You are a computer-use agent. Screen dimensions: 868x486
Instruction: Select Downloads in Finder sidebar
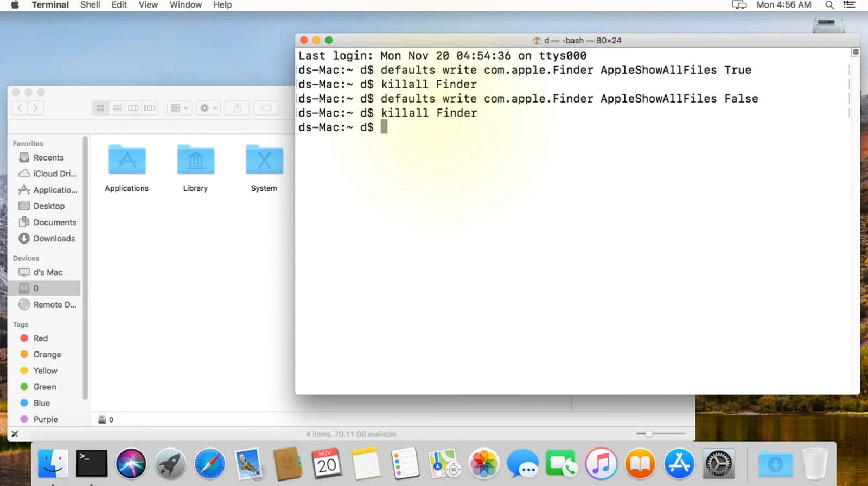click(54, 239)
